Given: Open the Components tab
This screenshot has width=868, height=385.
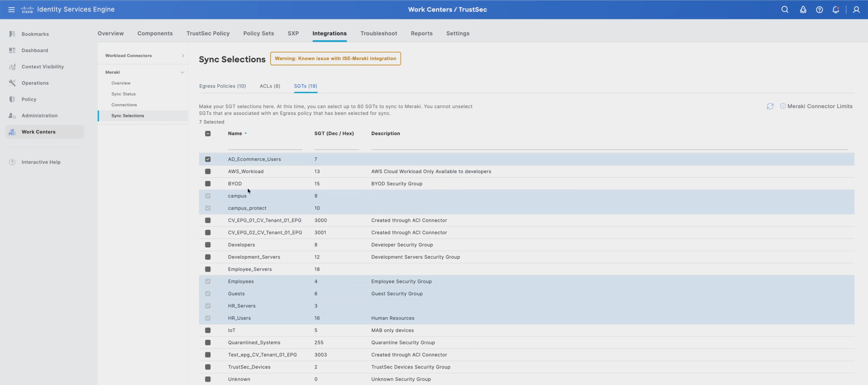Looking at the screenshot, I should [x=155, y=33].
